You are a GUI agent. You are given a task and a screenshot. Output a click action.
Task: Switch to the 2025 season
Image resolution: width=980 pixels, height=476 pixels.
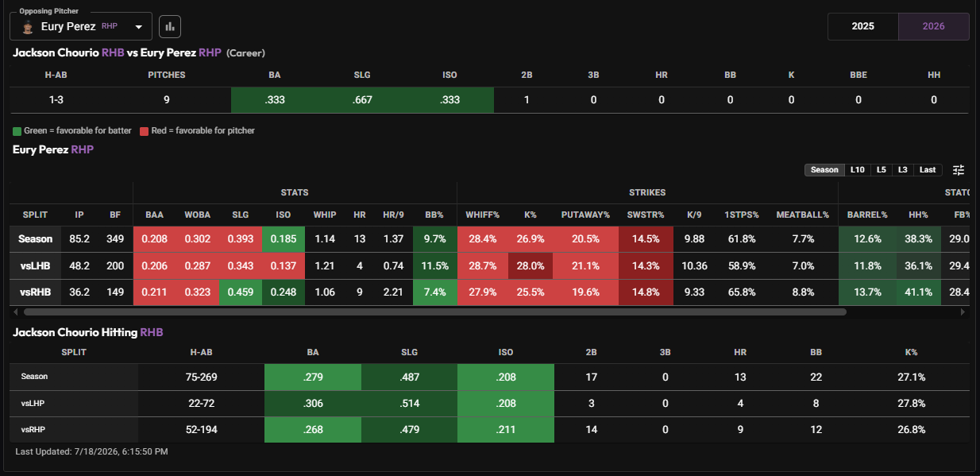tap(863, 26)
